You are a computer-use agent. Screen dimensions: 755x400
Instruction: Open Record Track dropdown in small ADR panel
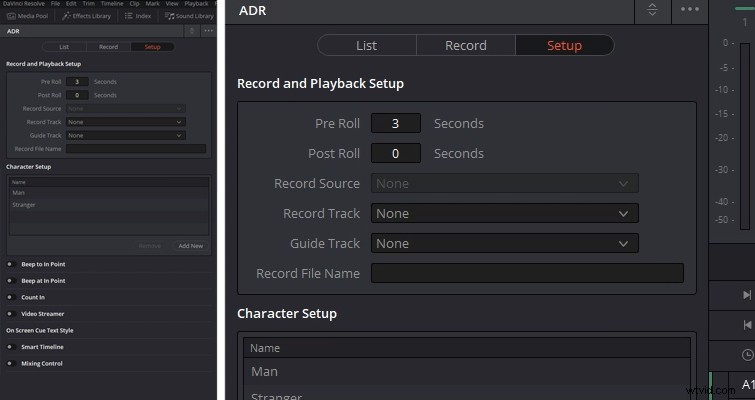tap(126, 122)
